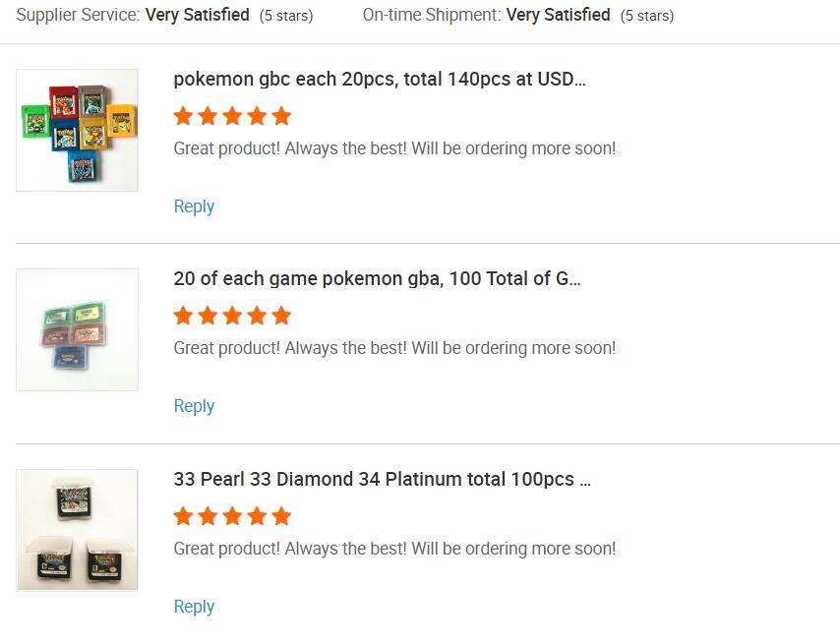Click "(5 stars)" beside Supplier Service
The height and width of the screenshot is (643, 840).
click(286, 16)
